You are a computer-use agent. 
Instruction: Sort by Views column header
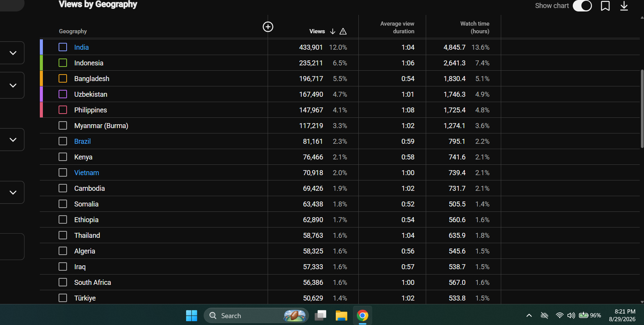[317, 31]
